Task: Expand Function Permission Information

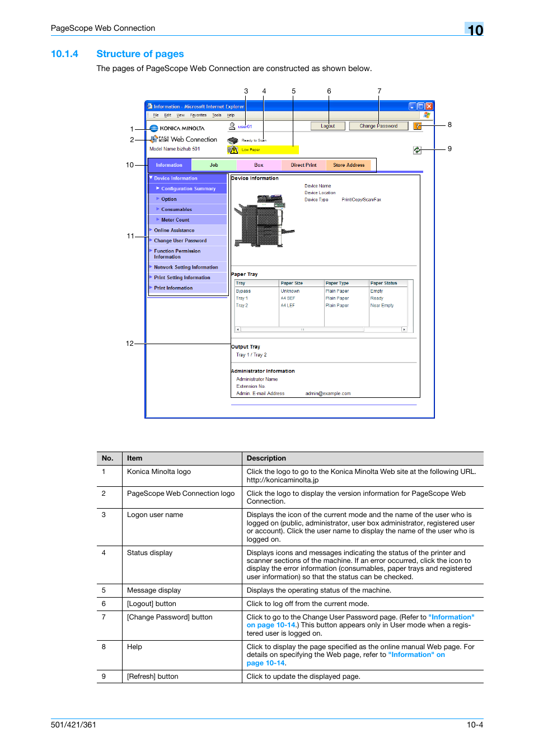Action: pos(188,254)
